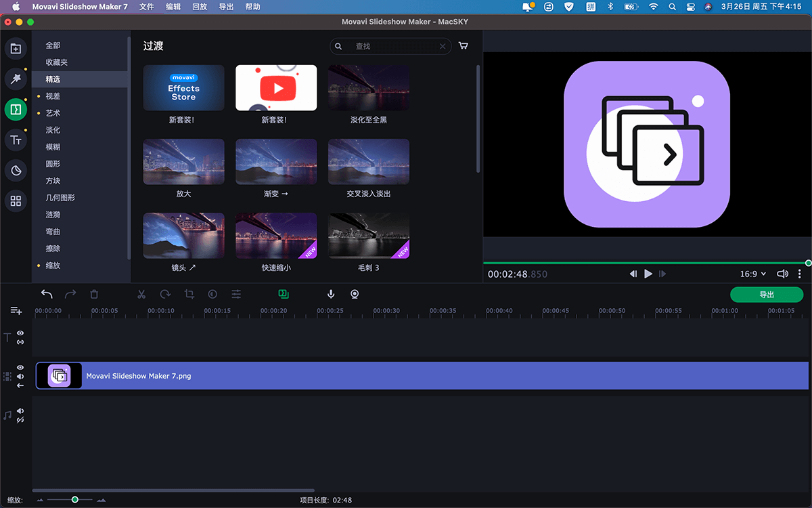Click the add track icon
812x508 pixels.
[16, 311]
